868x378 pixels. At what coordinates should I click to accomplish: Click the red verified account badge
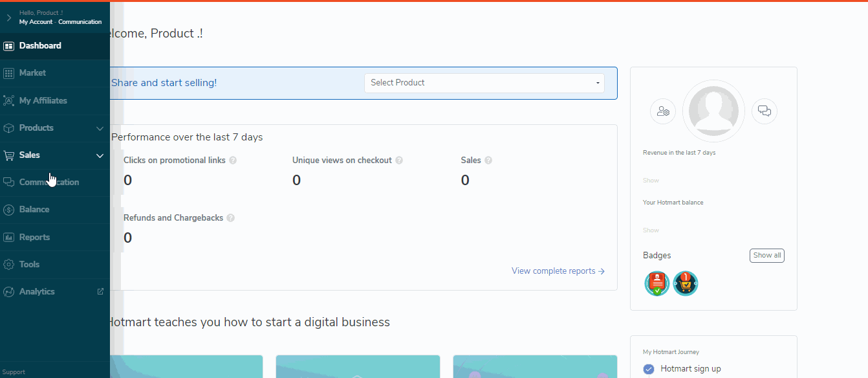(x=657, y=283)
